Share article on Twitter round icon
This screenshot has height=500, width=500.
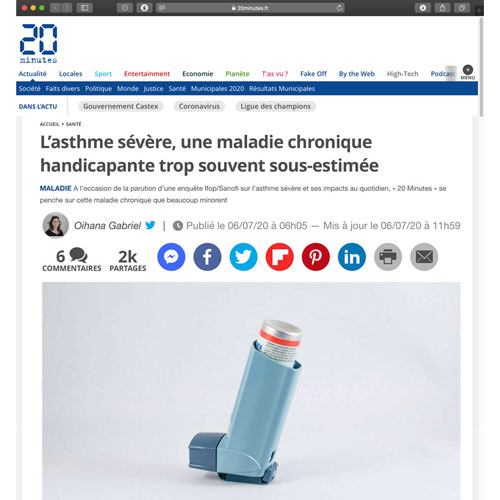(243, 257)
